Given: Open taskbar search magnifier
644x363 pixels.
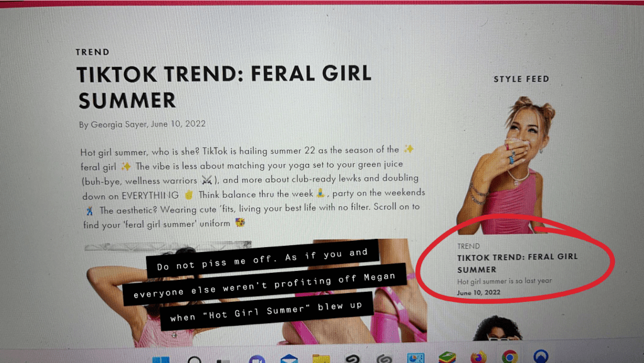Looking at the screenshot, I should click(195, 360).
